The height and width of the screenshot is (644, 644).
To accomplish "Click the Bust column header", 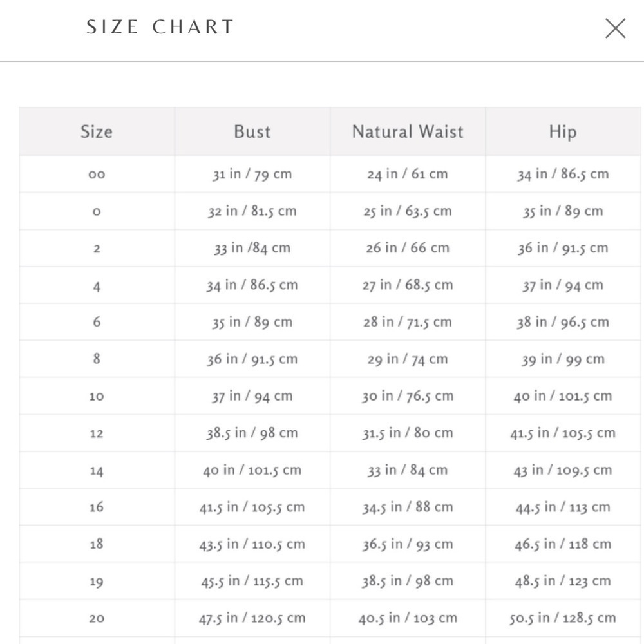I will pyautogui.click(x=252, y=132).
